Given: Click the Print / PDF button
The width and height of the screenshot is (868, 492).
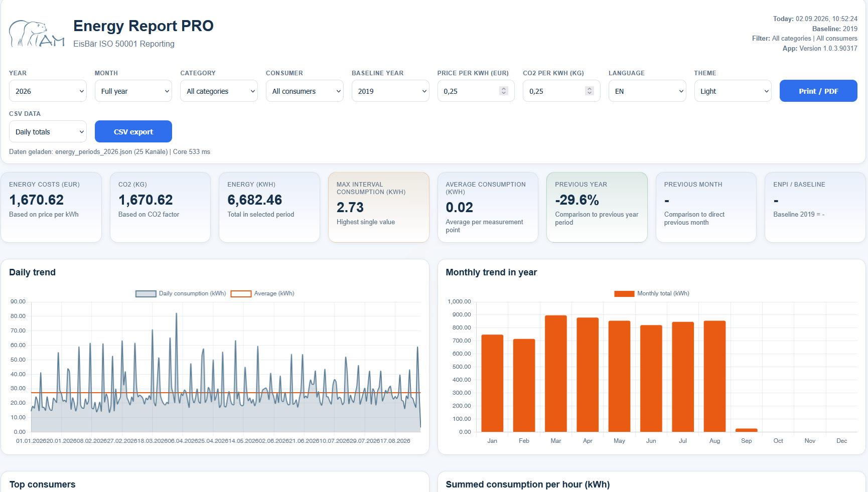Looking at the screenshot, I should [818, 91].
